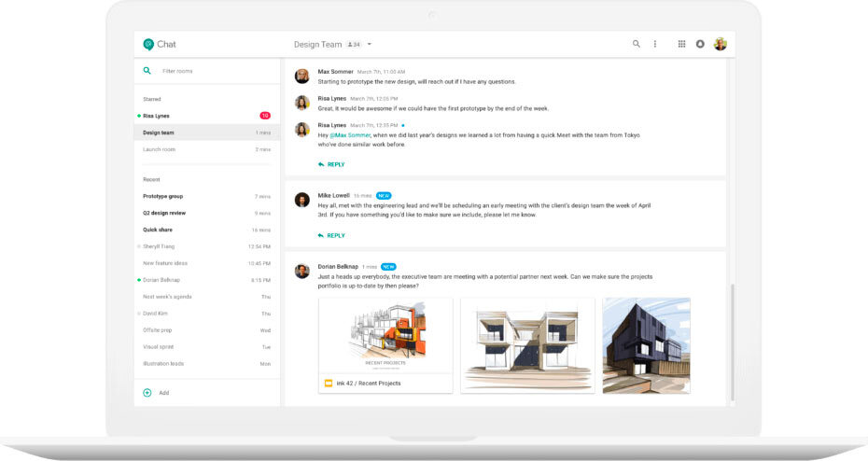Click the conversation vertical scrollbar

coord(733,342)
